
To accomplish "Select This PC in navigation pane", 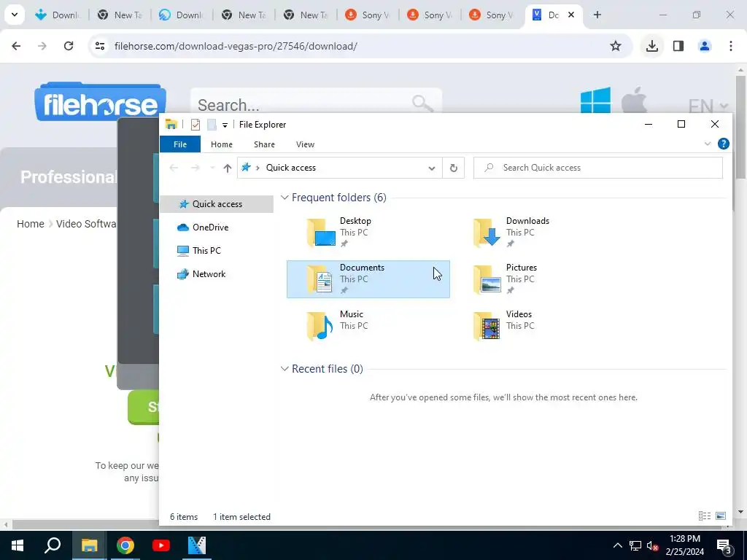I will click(206, 251).
